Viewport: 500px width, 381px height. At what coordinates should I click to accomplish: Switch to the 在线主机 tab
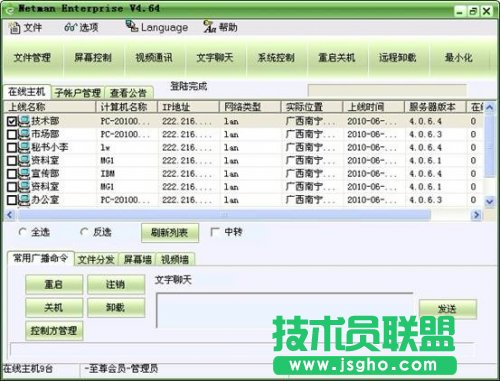[x=27, y=92]
